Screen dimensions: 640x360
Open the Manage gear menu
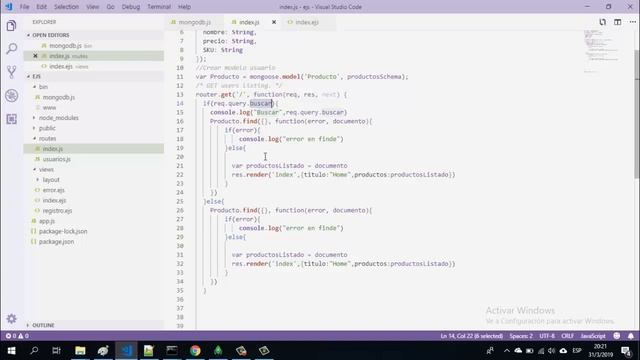click(x=11, y=319)
